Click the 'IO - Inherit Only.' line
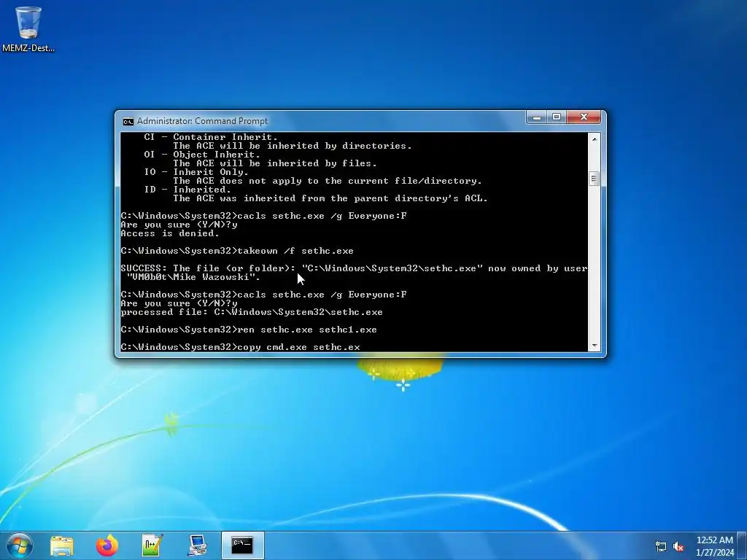Viewport: 747px width, 560px height. (x=196, y=172)
